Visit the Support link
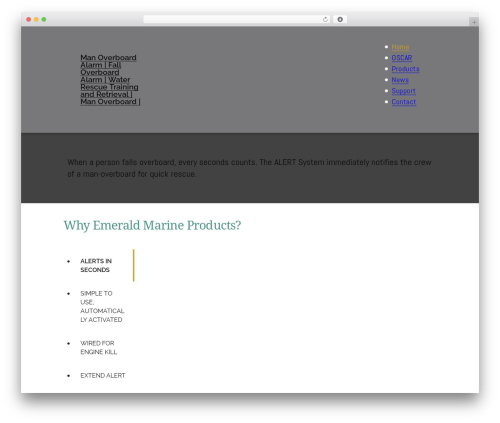Image resolution: width=500 pixels, height=423 pixels. pyautogui.click(x=403, y=91)
